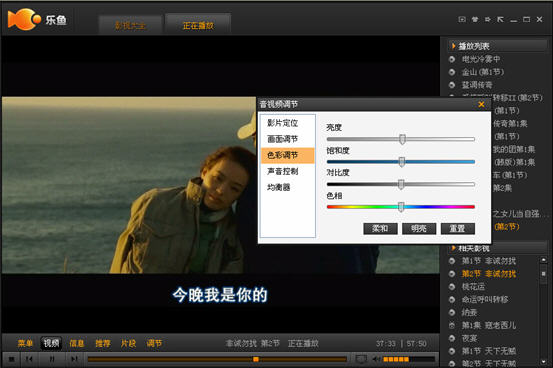Image resolution: width=553 pixels, height=368 pixels.
Task: Click disc icon beside 第1节 天下无贼
Action: point(452,351)
